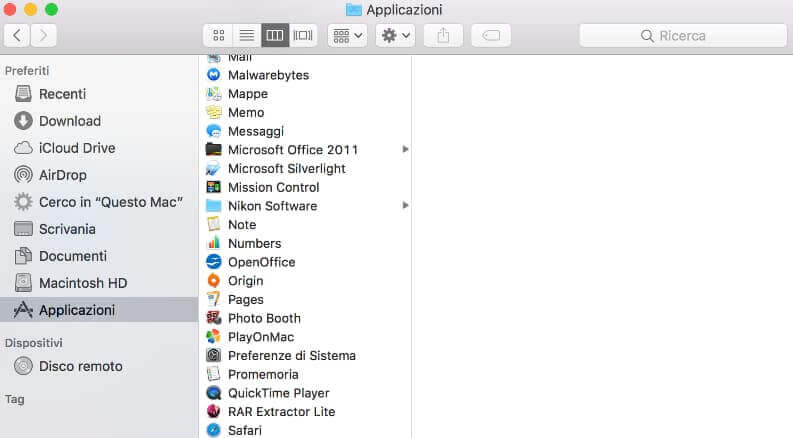Switch to icon view
This screenshot has width=793, height=438.
(x=218, y=35)
